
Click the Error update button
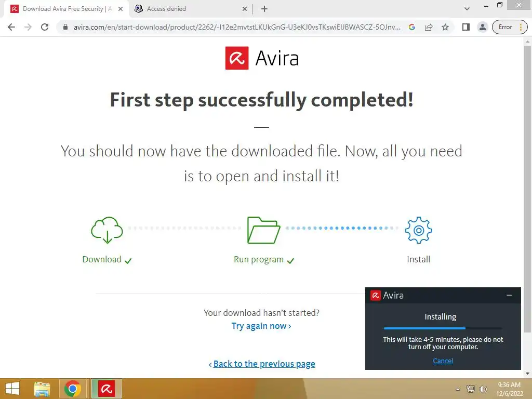coord(505,27)
